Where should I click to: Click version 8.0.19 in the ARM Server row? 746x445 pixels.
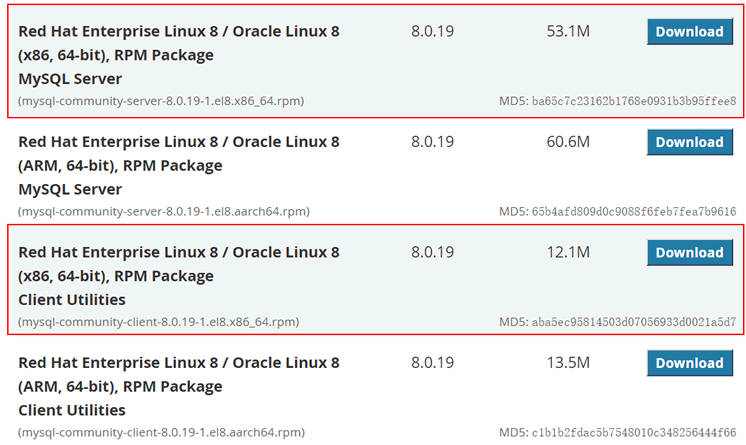pyautogui.click(x=432, y=142)
